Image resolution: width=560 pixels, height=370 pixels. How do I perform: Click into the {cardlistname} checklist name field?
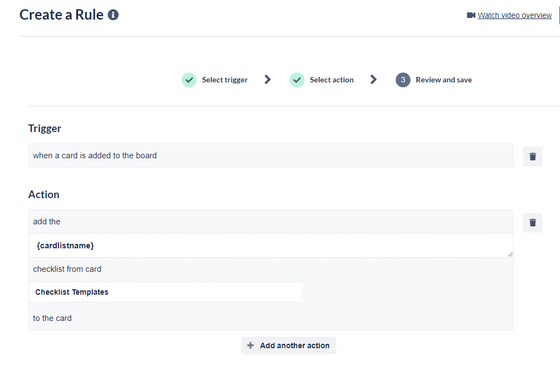click(271, 246)
